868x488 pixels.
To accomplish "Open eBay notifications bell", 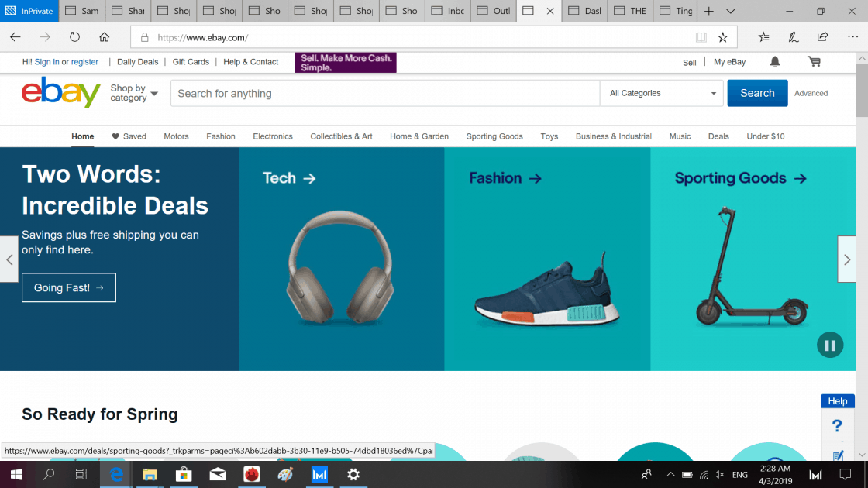I will tap(775, 61).
